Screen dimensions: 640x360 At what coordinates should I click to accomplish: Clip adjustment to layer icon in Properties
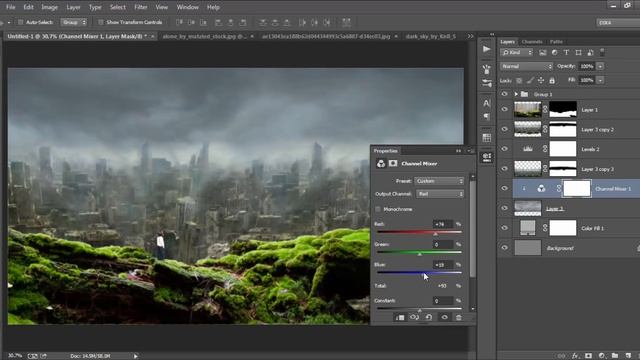400,317
